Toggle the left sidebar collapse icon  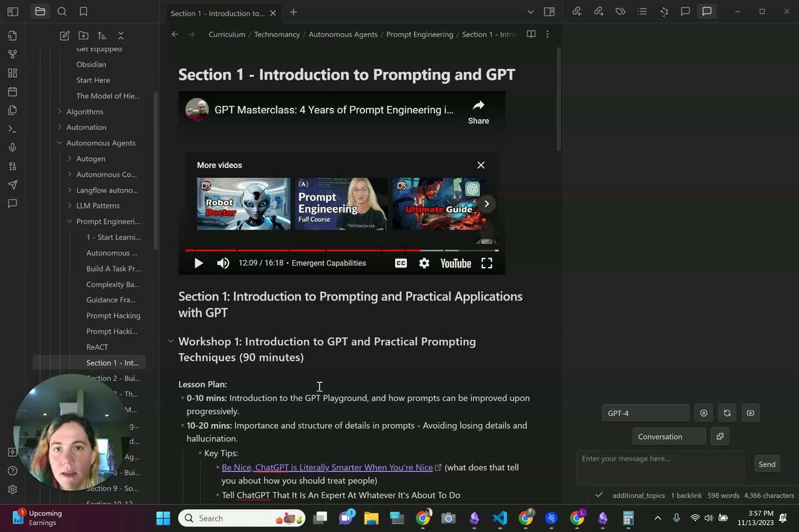(12, 11)
